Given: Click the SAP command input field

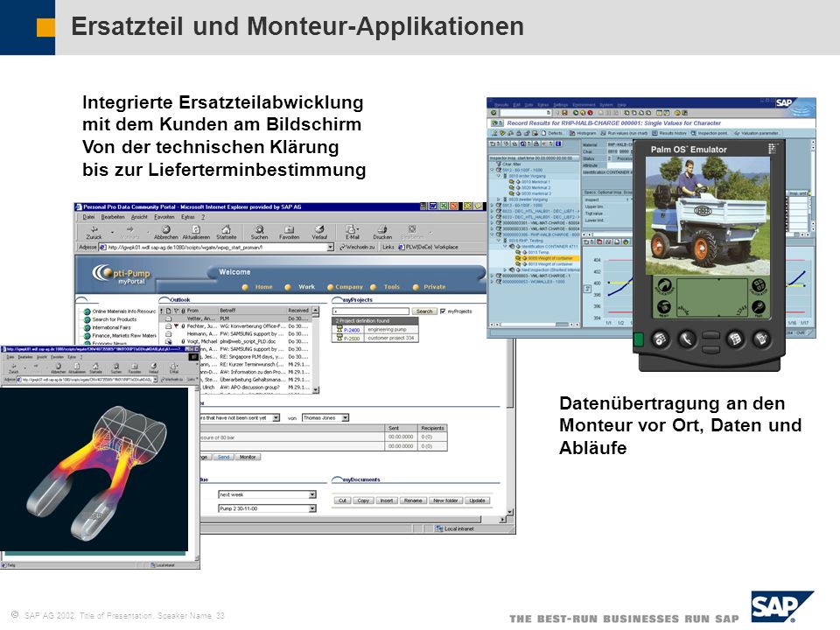Looking at the screenshot, I should point(526,113).
